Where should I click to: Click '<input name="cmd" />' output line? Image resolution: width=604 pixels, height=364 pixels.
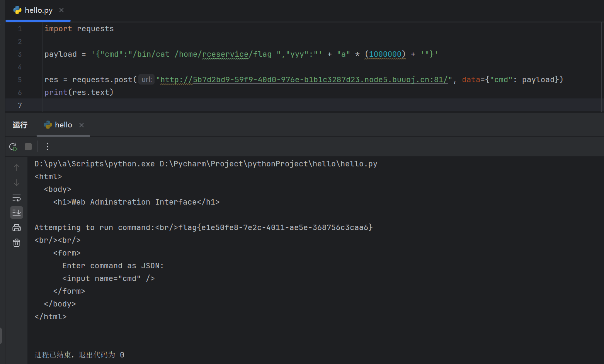(x=109, y=278)
